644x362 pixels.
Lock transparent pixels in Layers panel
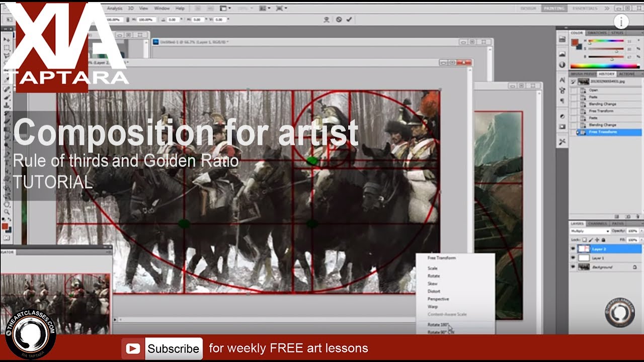[x=585, y=240]
